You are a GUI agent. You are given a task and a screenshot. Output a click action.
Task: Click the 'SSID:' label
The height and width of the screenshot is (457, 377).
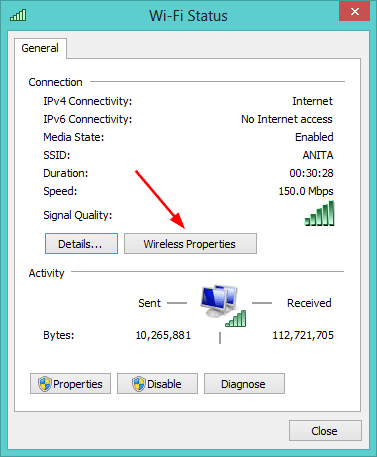(57, 155)
